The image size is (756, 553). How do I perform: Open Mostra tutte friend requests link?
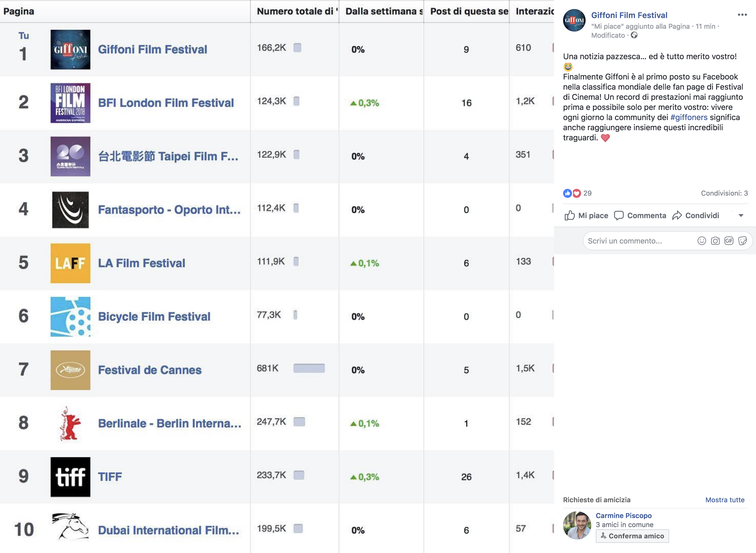tap(724, 500)
